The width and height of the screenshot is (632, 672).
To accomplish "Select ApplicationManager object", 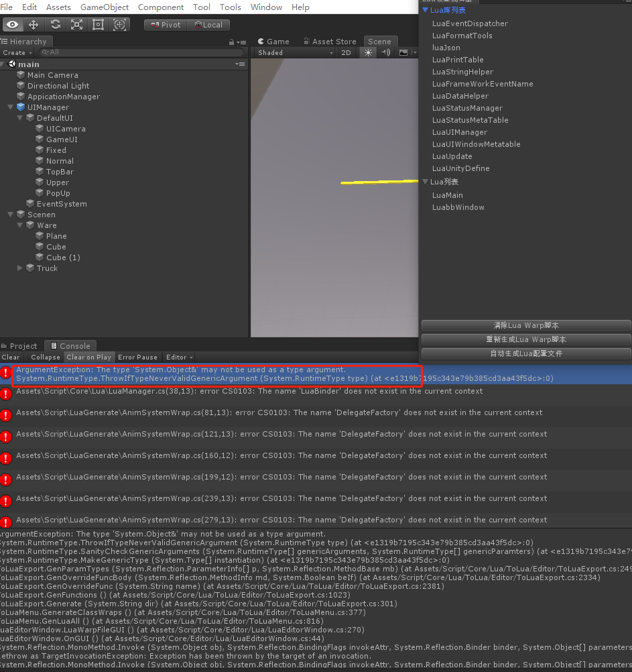I will click(64, 97).
